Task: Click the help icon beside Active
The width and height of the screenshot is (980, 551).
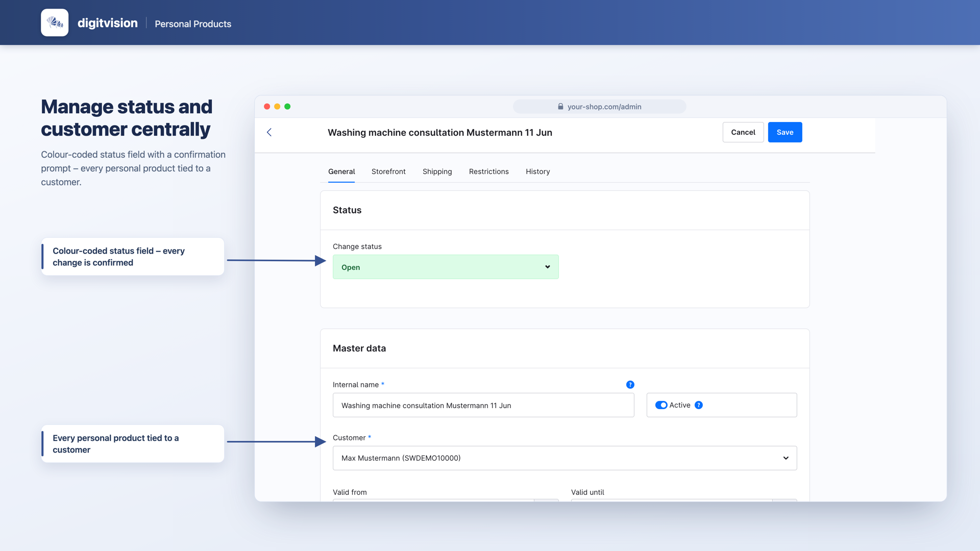Action: coord(698,405)
